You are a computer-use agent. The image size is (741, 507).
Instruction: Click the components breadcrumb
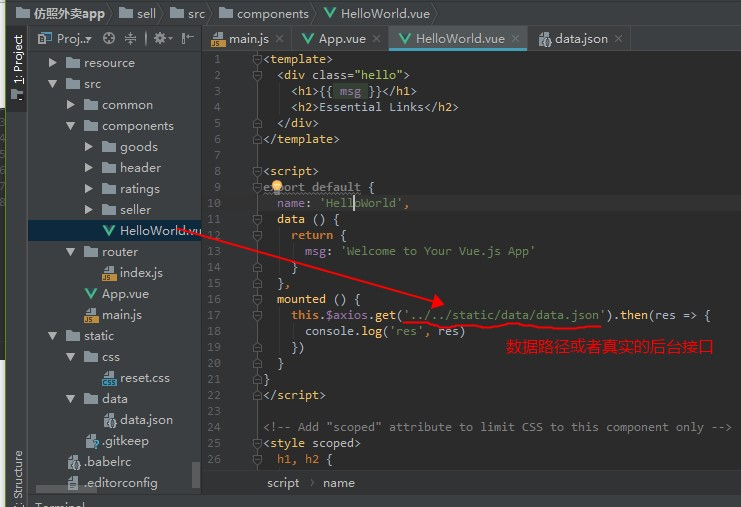click(264, 13)
